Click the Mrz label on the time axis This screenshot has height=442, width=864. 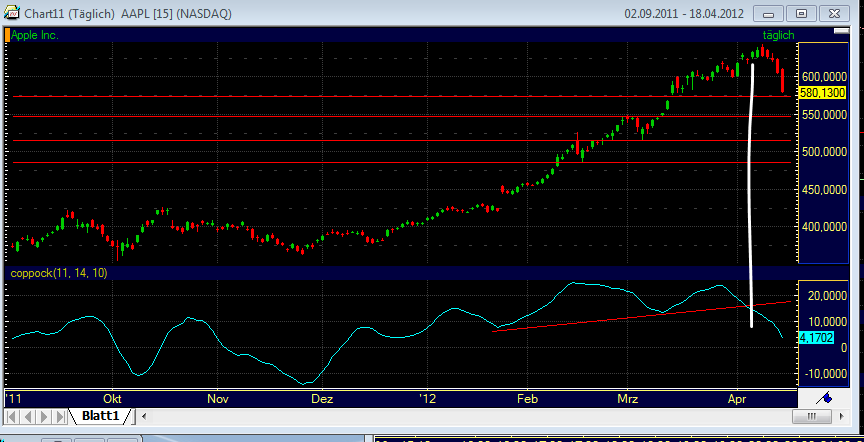pyautogui.click(x=628, y=398)
